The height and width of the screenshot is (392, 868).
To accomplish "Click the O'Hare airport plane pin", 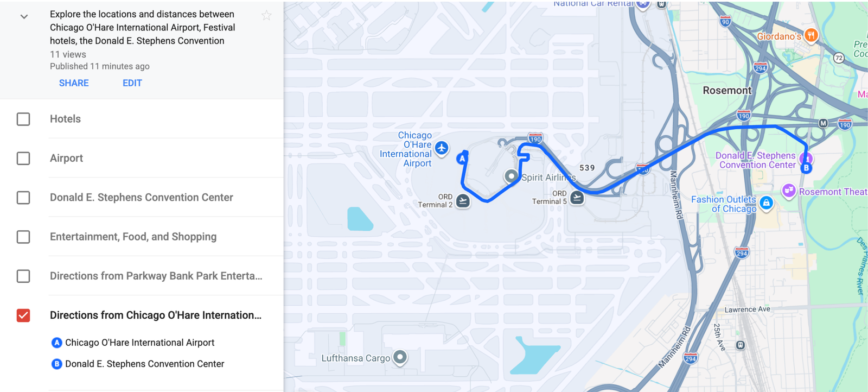I will (x=442, y=148).
